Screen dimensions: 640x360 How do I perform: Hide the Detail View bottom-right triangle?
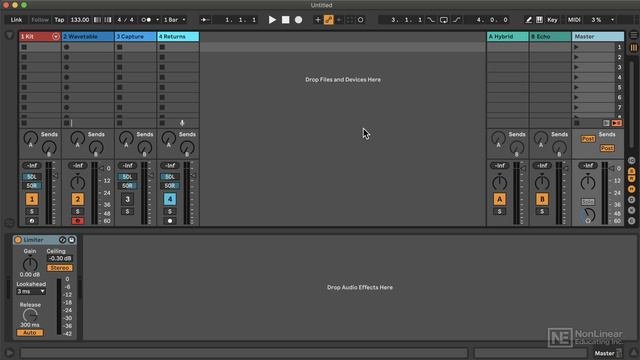[634, 352]
